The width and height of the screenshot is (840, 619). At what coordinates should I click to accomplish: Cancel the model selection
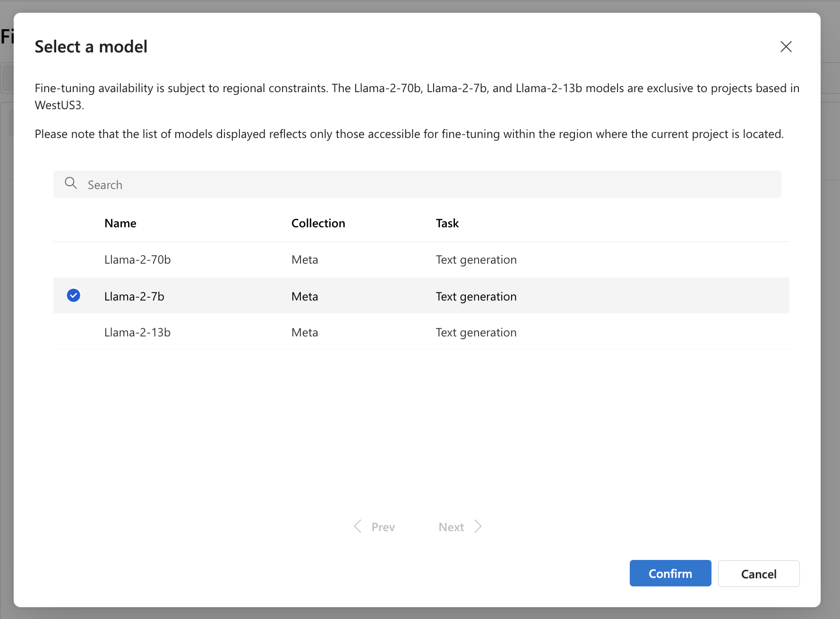click(759, 574)
